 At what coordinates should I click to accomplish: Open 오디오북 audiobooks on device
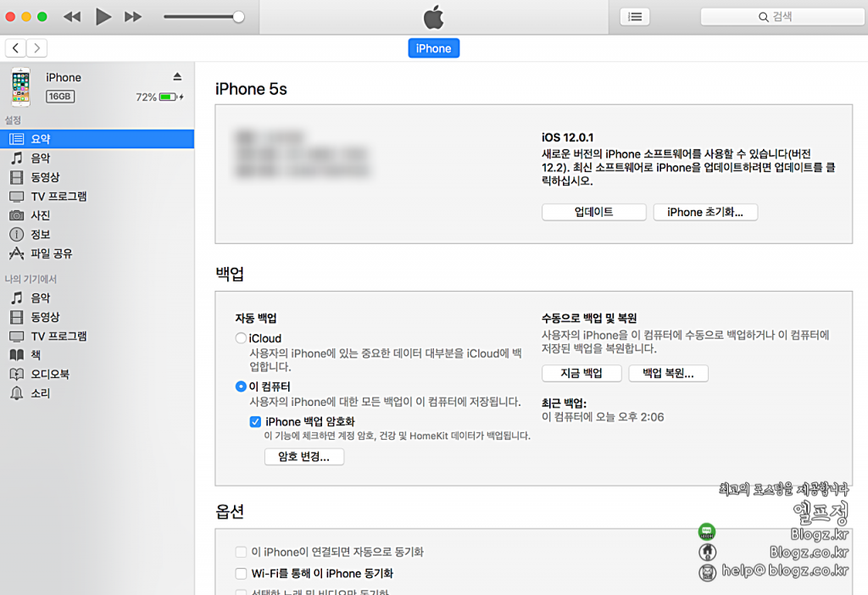coord(97,374)
